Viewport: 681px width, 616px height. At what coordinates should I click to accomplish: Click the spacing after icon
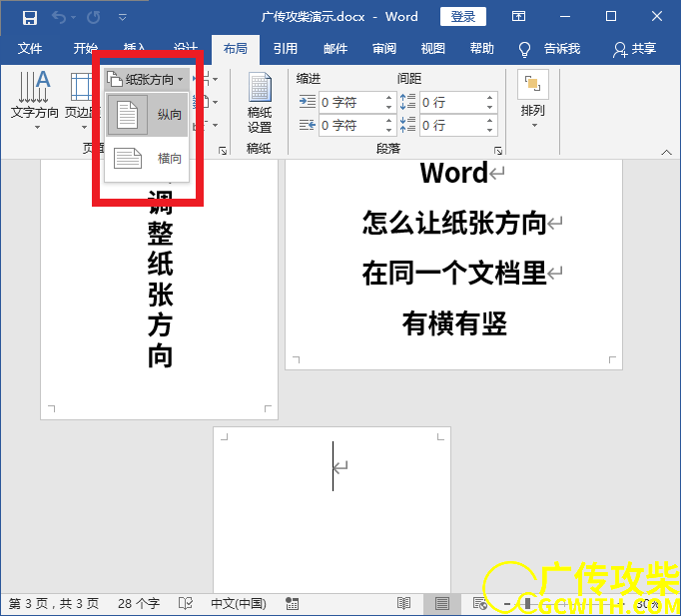click(407, 125)
